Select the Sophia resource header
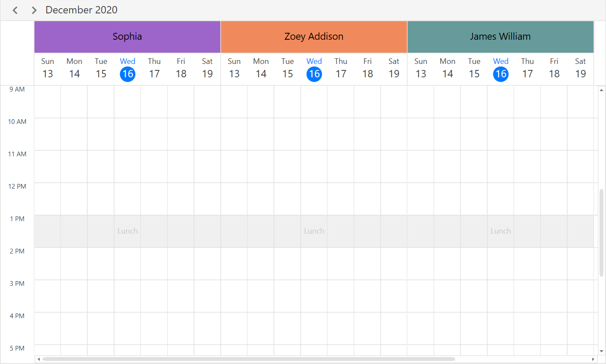606x364 pixels. [x=127, y=37]
